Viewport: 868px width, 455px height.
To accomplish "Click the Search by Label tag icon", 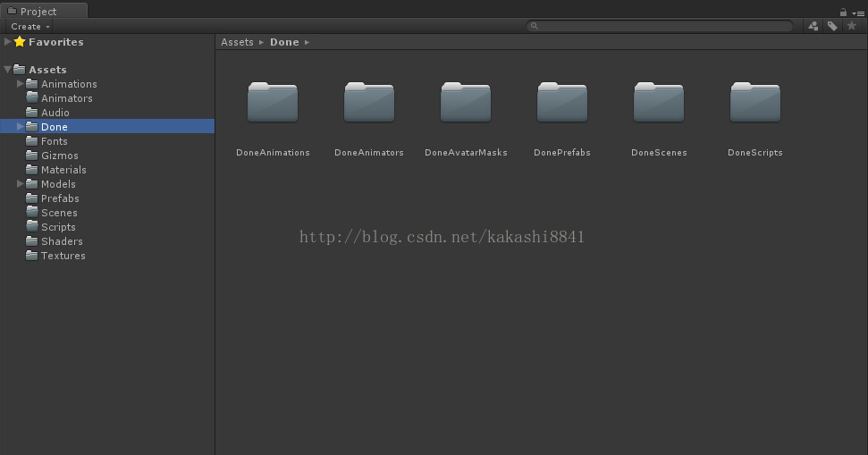I will pos(832,26).
